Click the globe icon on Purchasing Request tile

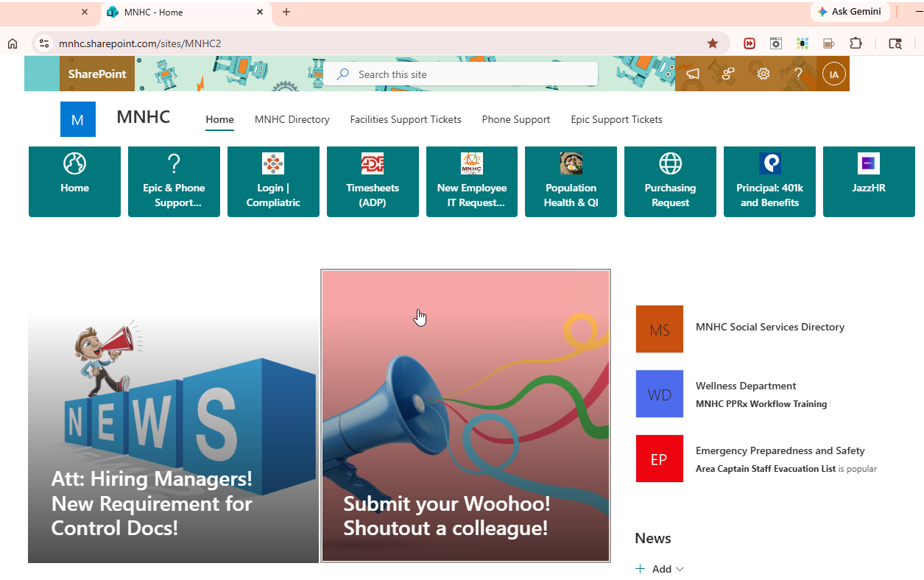(x=671, y=163)
